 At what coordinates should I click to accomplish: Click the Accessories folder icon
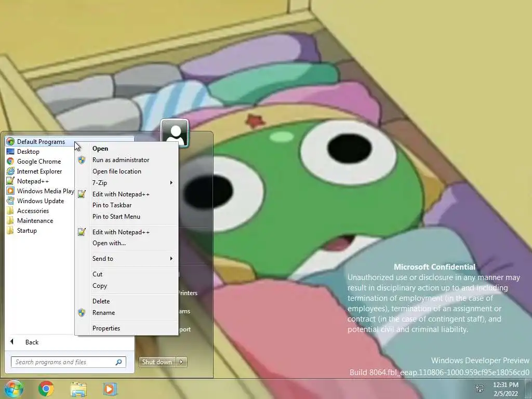(10, 210)
